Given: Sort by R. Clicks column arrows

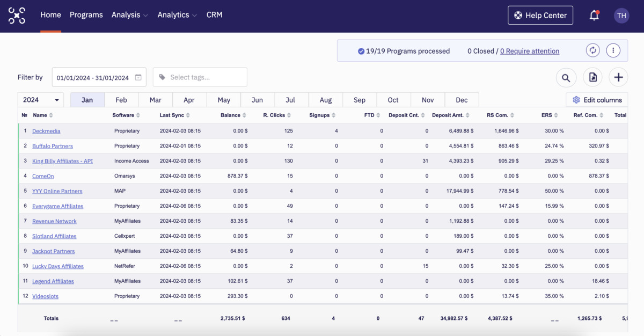Looking at the screenshot, I should pyautogui.click(x=289, y=115).
